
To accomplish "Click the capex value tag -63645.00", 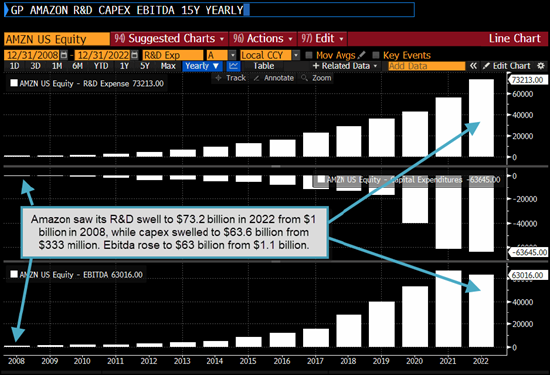I will (529, 252).
